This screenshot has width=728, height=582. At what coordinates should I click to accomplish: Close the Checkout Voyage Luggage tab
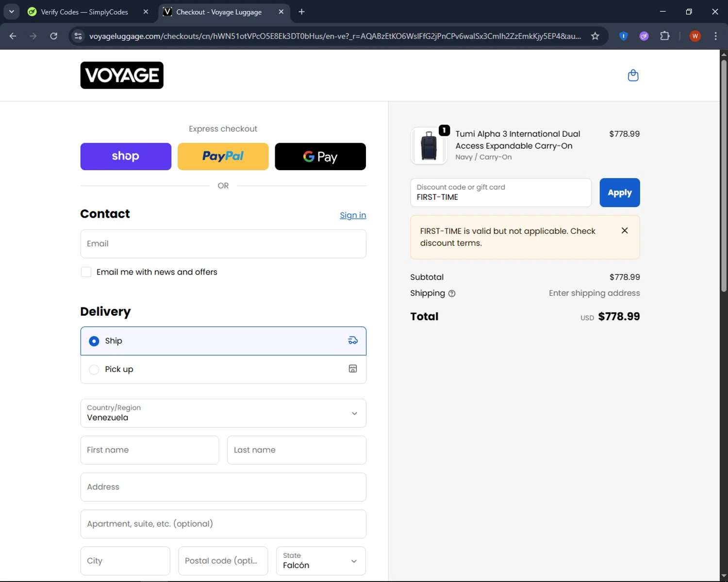tap(281, 12)
